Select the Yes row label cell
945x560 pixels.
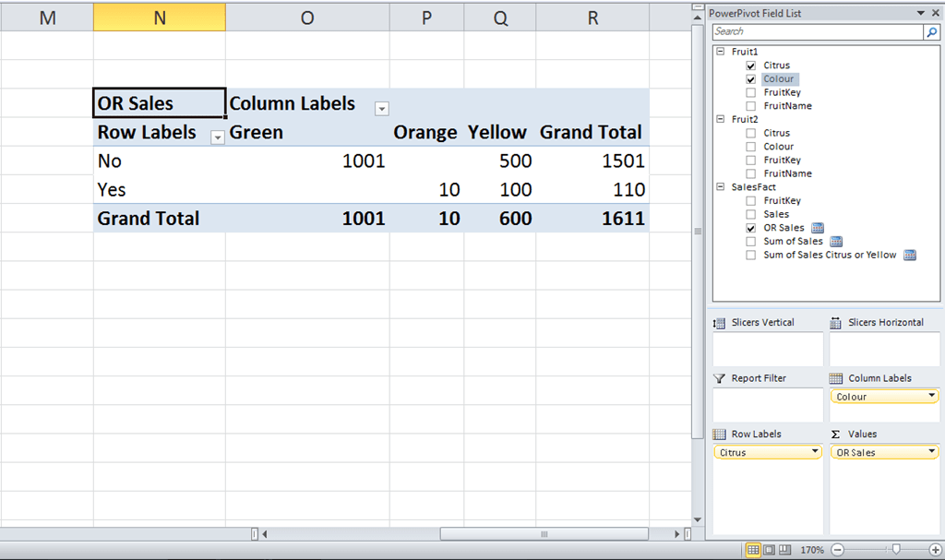[160, 190]
